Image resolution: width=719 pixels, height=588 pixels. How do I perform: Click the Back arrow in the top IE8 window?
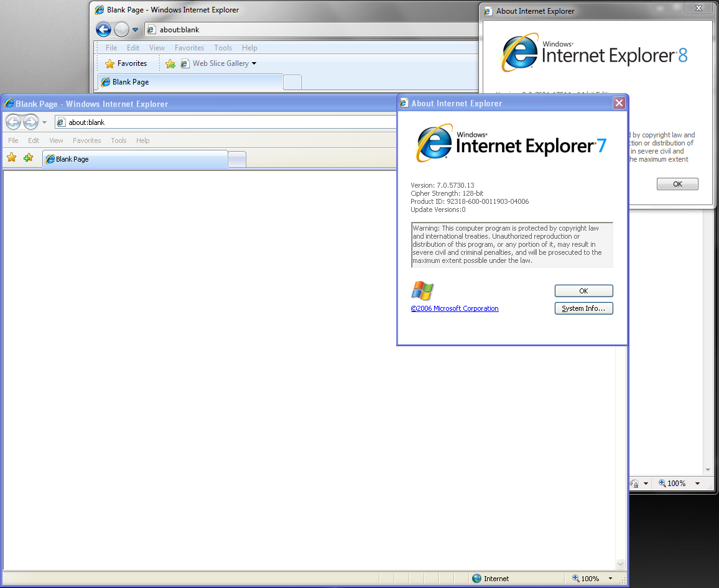(103, 29)
